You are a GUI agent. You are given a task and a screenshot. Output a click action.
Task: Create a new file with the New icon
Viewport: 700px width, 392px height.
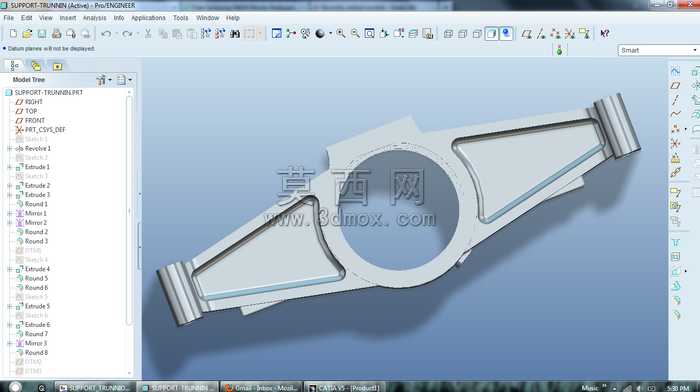pyautogui.click(x=13, y=33)
